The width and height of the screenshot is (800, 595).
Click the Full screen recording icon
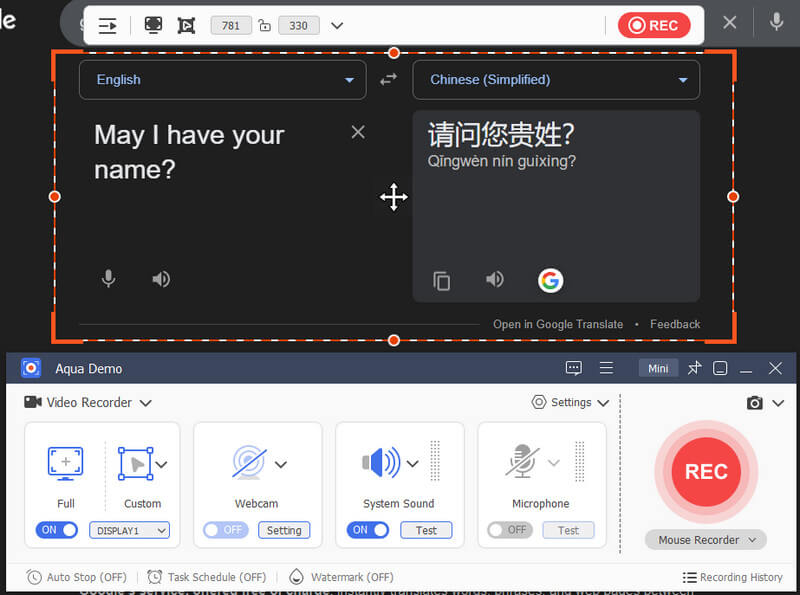coord(66,463)
